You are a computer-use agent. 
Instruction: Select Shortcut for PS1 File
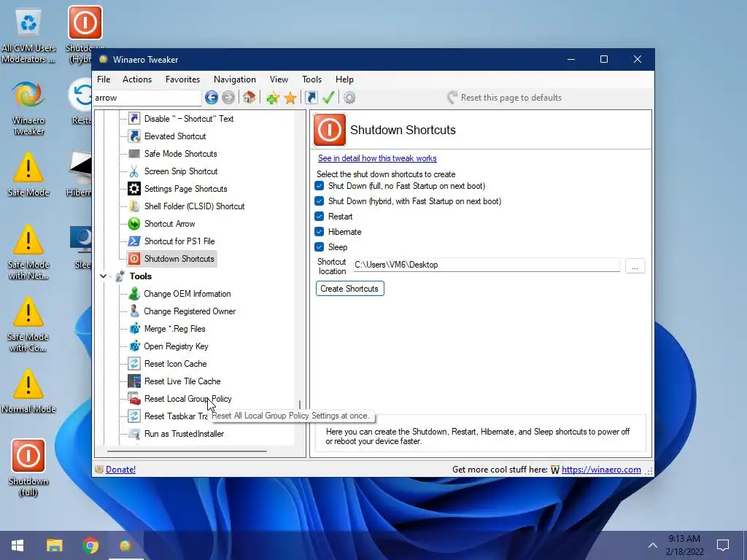coord(179,241)
